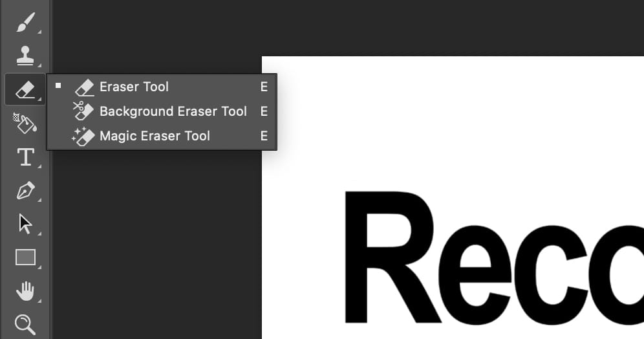This screenshot has width=644, height=339.
Task: Select the Brush tool
Action: coord(25,22)
